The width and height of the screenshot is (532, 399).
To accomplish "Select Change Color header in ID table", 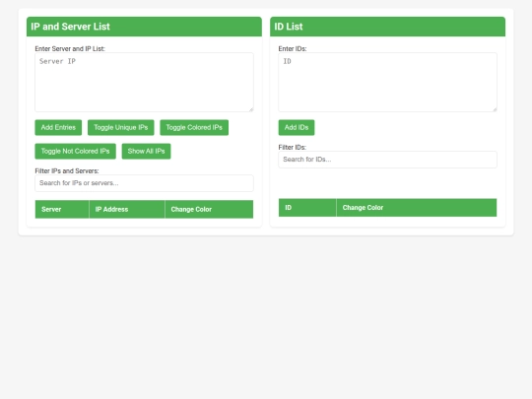I will (417, 208).
